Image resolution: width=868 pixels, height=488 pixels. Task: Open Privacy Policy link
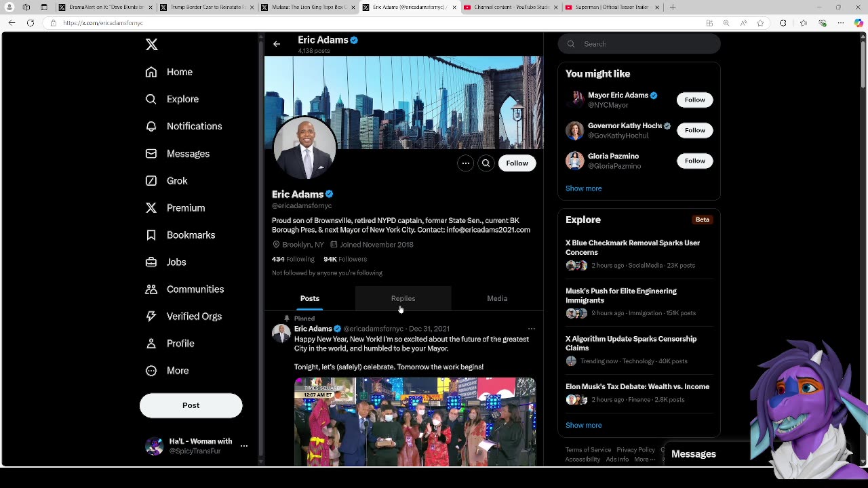635,450
